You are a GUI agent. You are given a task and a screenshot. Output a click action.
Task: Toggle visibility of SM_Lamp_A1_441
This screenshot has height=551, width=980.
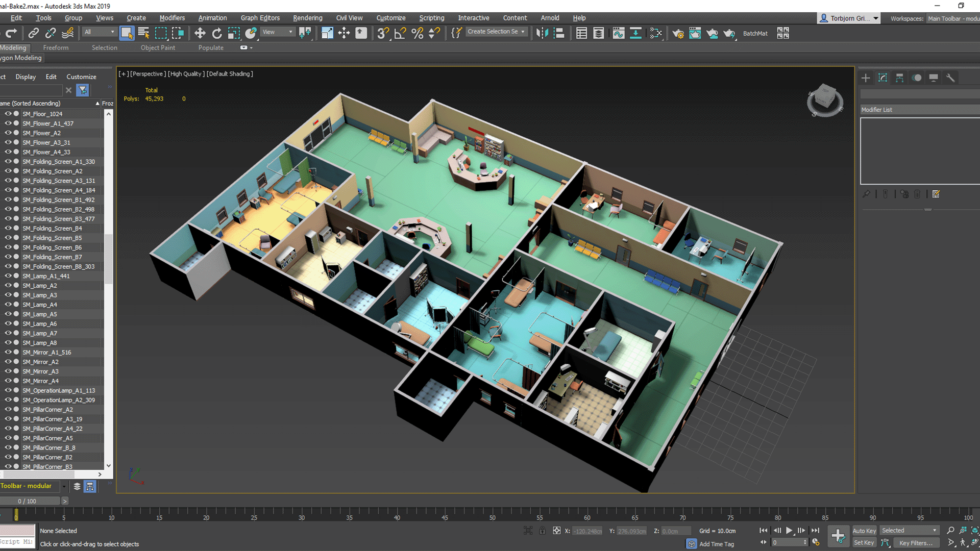[8, 276]
